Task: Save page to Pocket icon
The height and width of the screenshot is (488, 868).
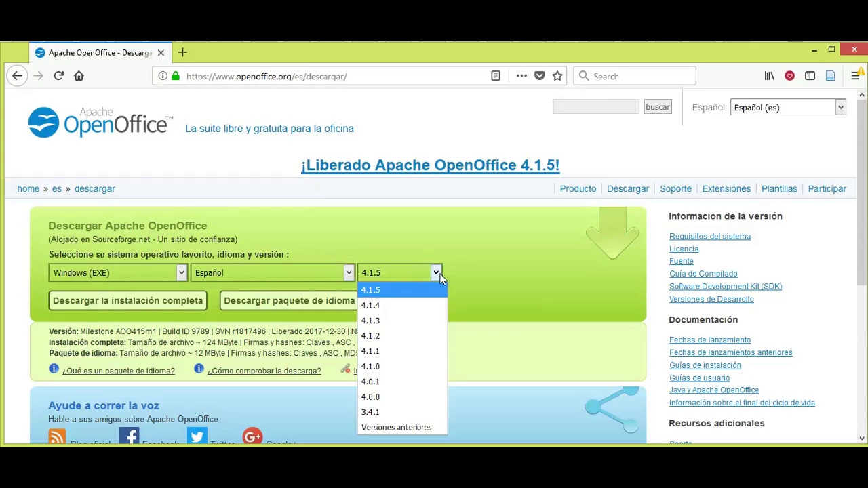Action: [x=540, y=76]
